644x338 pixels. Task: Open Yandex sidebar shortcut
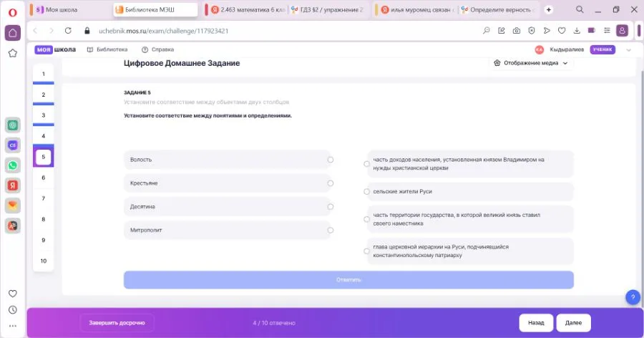click(13, 185)
